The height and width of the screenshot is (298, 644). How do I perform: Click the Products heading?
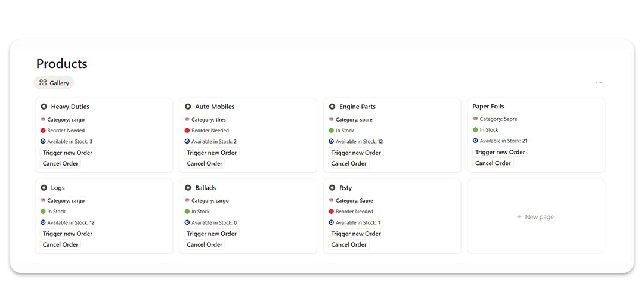[61, 64]
